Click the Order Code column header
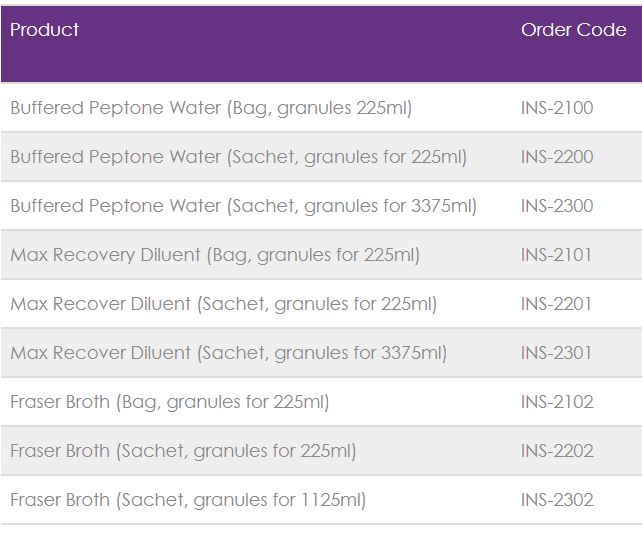642x536 pixels. (x=573, y=29)
